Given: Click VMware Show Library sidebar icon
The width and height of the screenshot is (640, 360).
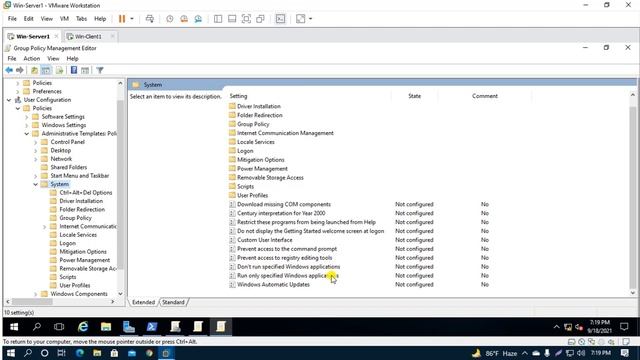Looking at the screenshot, I should pyautogui.click(x=218, y=19).
